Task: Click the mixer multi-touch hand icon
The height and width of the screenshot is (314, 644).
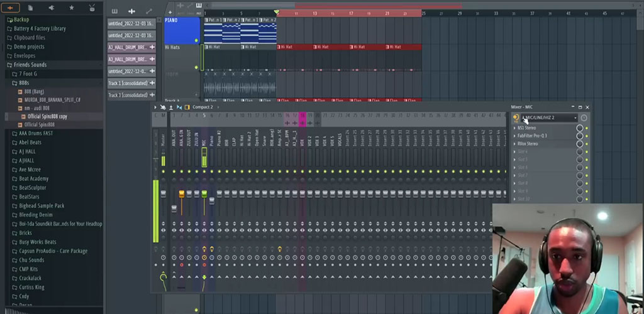Action: [163, 107]
